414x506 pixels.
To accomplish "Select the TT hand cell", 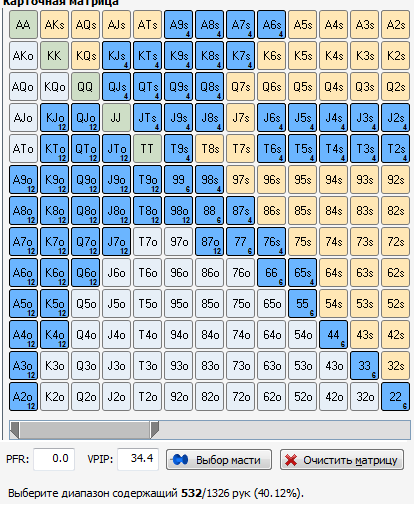I will point(147,149).
